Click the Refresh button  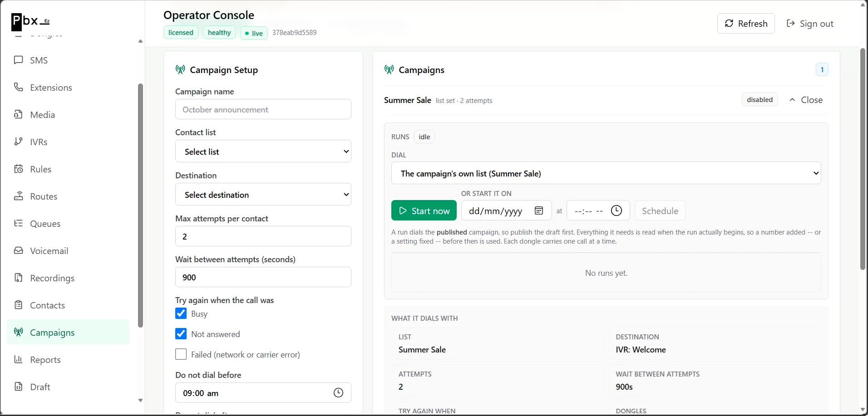(x=746, y=24)
